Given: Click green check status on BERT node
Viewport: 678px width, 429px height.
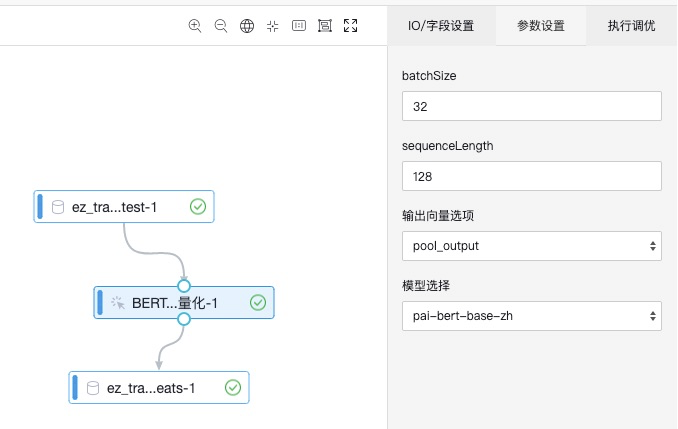Looking at the screenshot, I should point(258,302).
